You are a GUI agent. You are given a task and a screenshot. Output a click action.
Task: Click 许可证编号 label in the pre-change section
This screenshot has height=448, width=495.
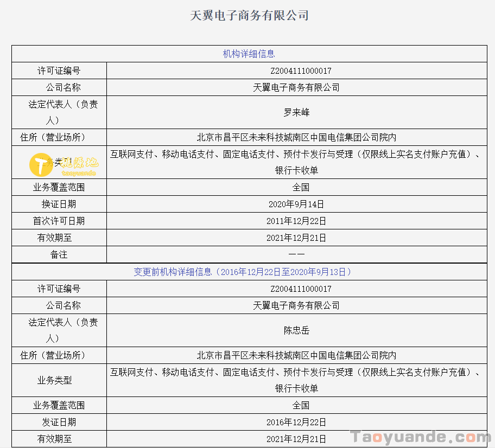59,289
